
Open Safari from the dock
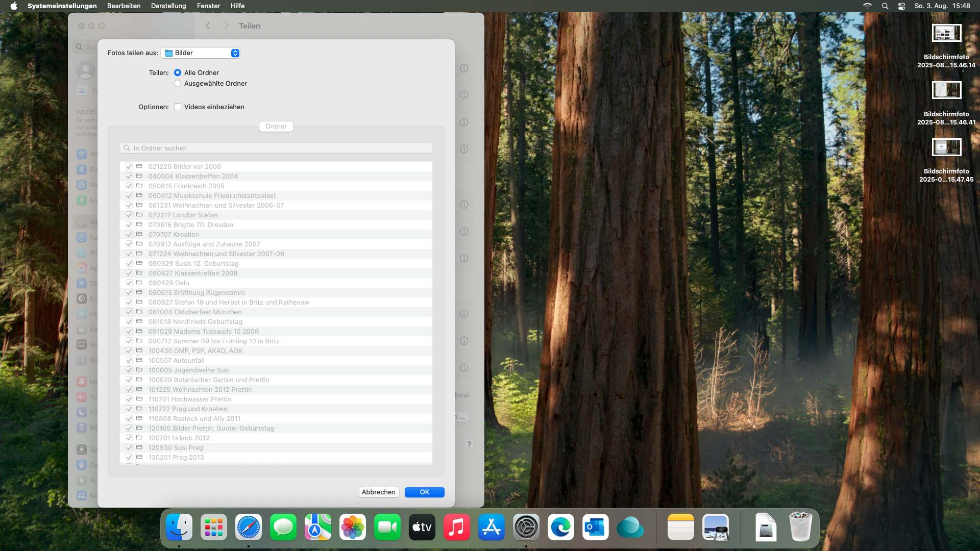click(249, 528)
